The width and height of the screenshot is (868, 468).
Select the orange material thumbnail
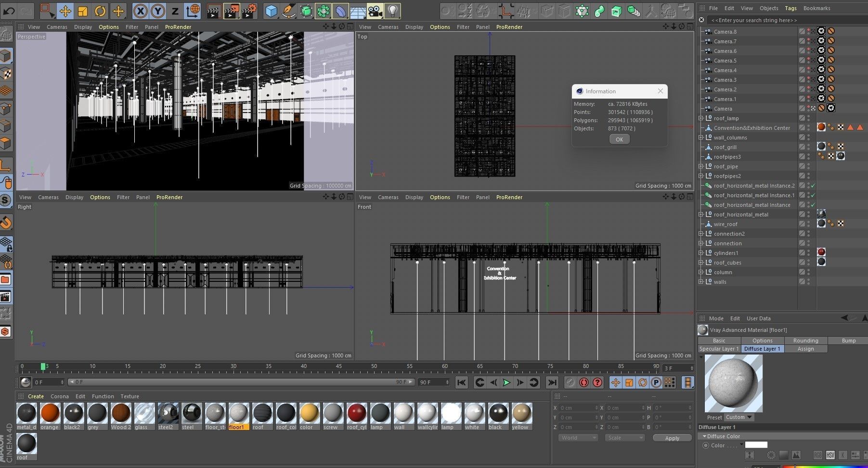tap(50, 417)
